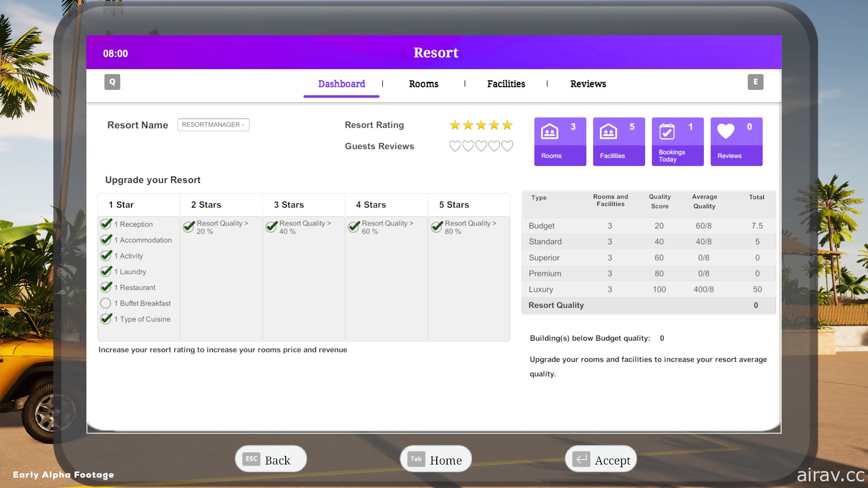
Task: Switch to the Facilities tab
Action: pos(505,84)
